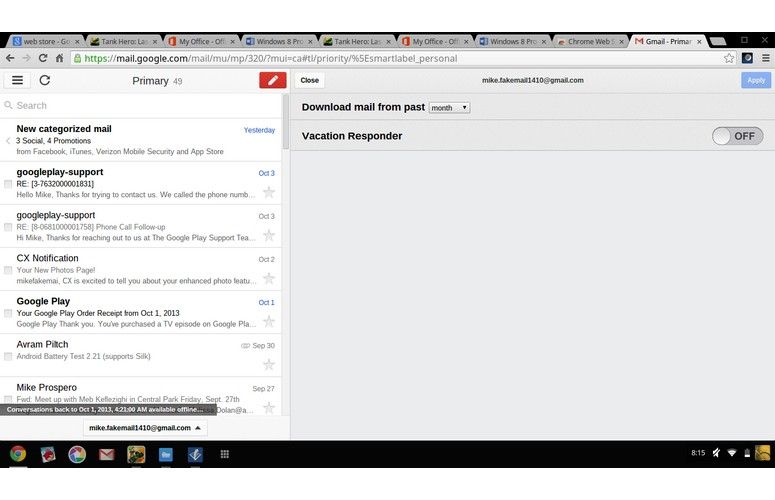Refresh the Gmail inbox list
This screenshot has width=775, height=500.
click(x=44, y=80)
